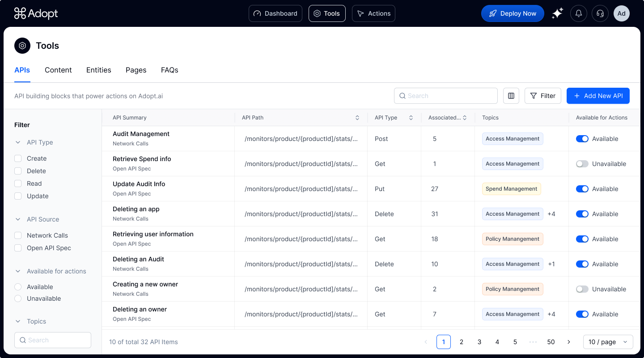Open the notifications bell
This screenshot has width=644, height=358.
click(579, 13)
